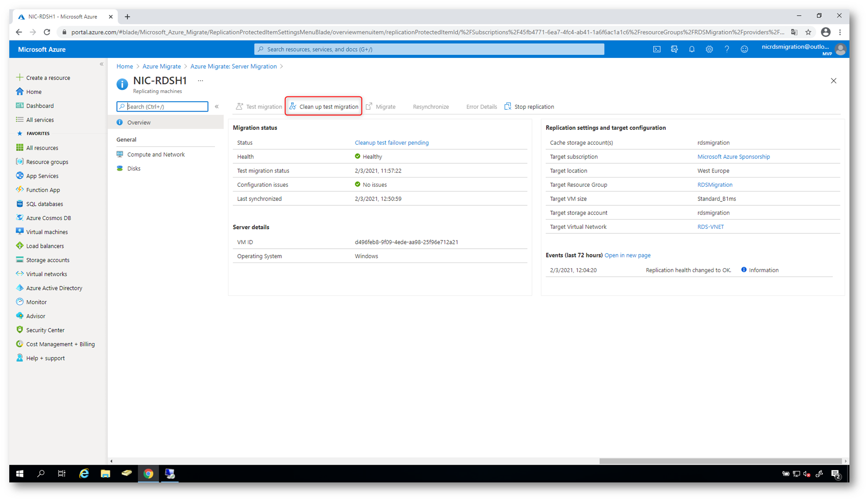Open a new browser tab
The image size is (868, 501).
tap(127, 17)
